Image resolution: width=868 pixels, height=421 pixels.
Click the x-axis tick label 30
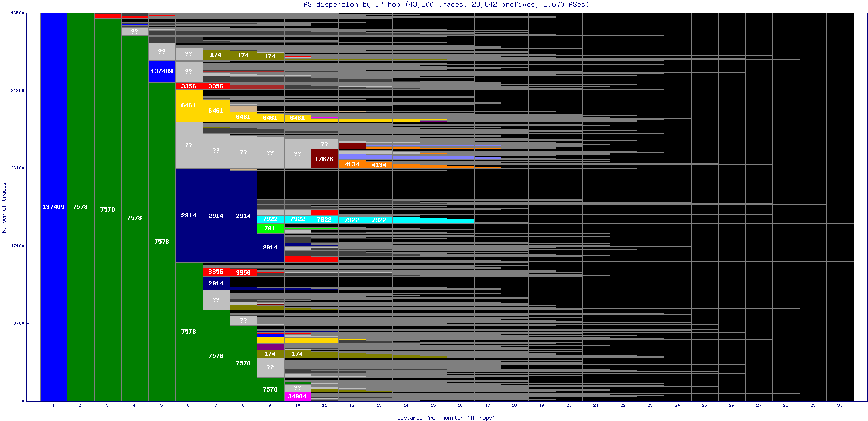[x=840, y=405]
